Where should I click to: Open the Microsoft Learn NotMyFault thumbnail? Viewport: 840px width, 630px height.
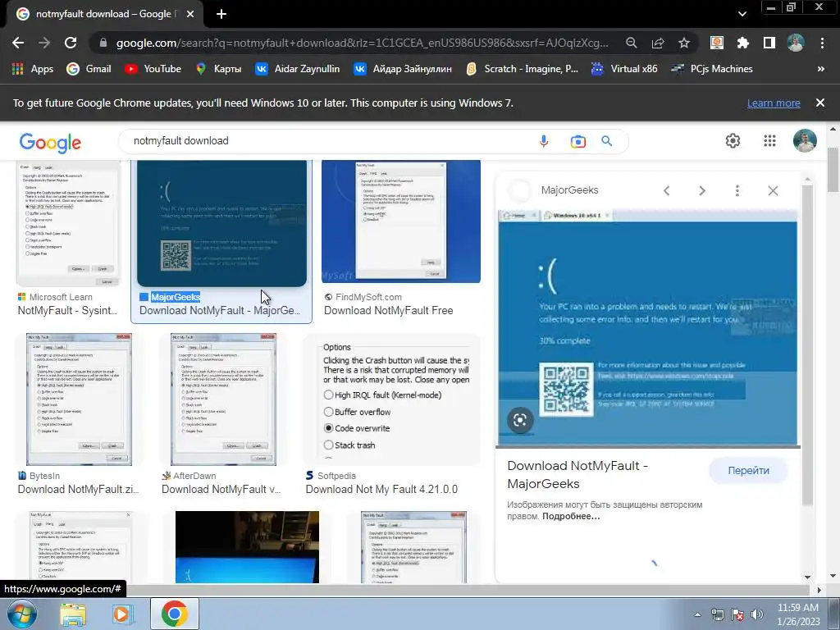pos(68,222)
